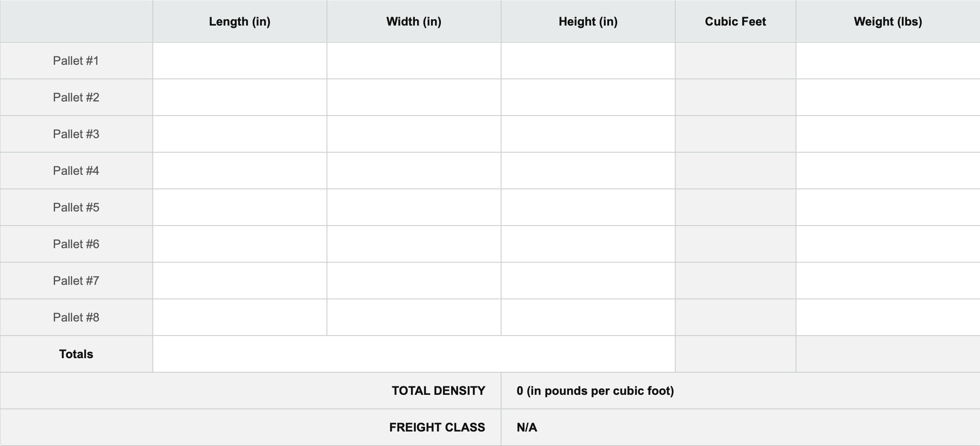This screenshot has height=446, width=980.
Task: Click the Pallet #7 Height cell
Action: click(588, 281)
